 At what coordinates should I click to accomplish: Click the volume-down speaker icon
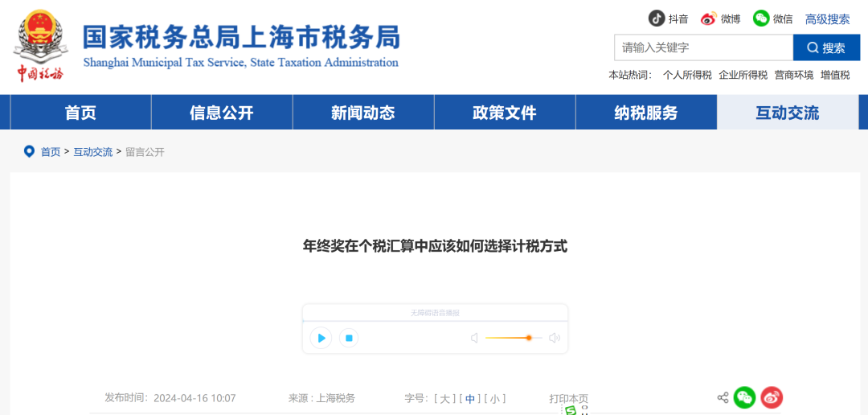475,338
